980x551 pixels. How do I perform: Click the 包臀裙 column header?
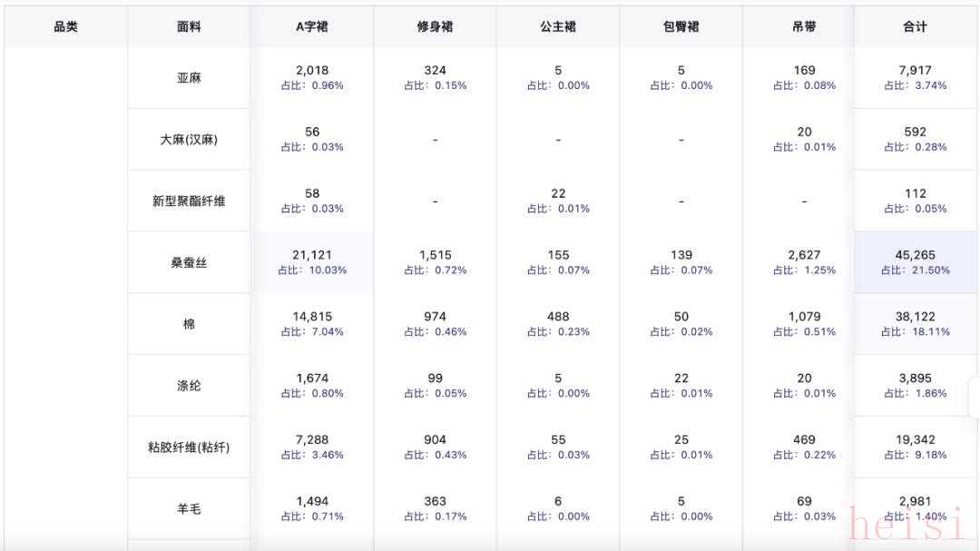point(681,27)
